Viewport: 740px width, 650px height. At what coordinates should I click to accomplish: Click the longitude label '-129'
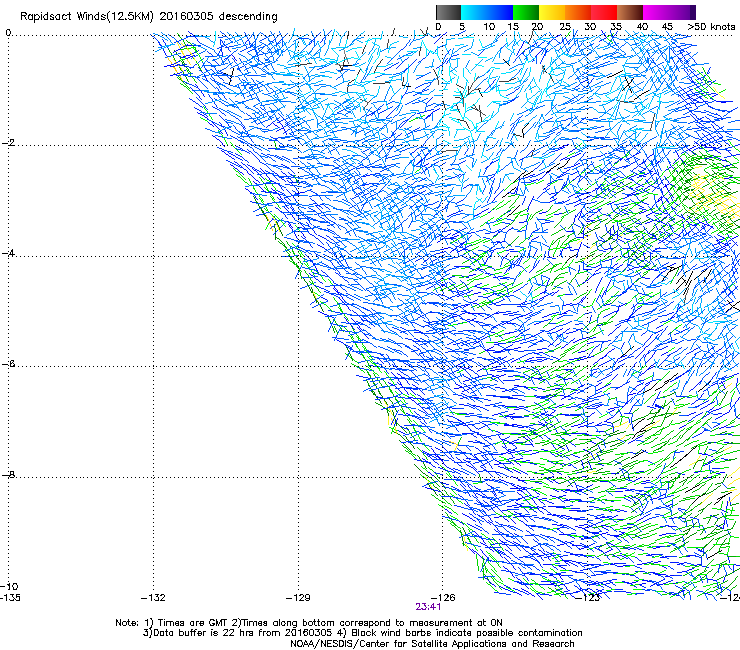pos(298,598)
